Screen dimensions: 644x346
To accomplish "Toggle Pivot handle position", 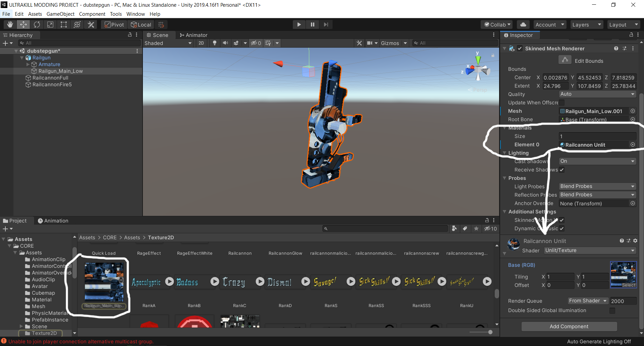I will (x=114, y=24).
